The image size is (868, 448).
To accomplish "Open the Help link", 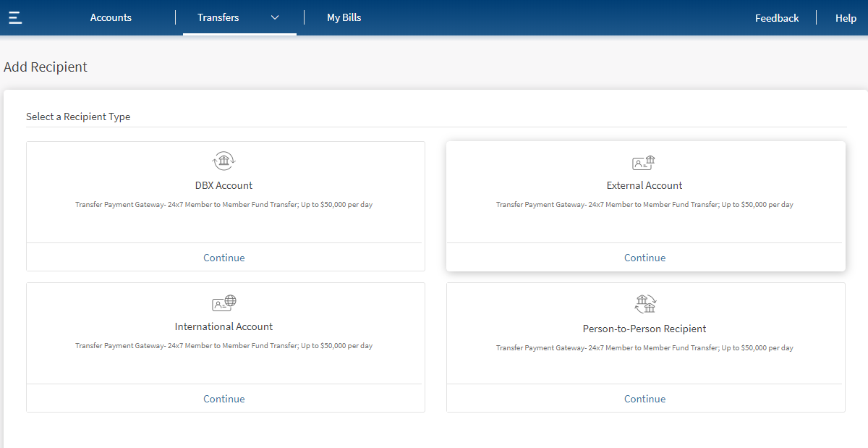I will (x=846, y=18).
